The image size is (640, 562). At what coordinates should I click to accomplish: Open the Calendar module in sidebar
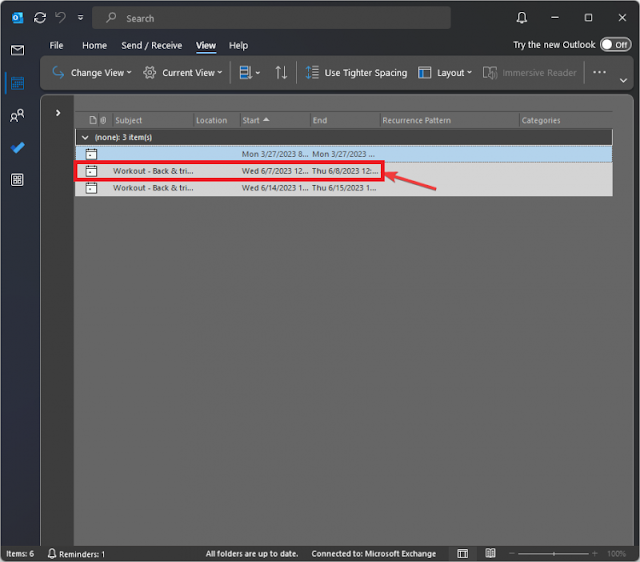[x=17, y=83]
